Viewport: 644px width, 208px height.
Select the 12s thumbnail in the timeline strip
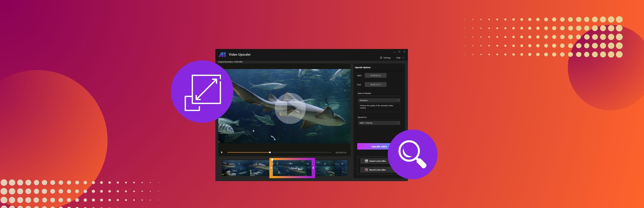[x=325, y=168]
